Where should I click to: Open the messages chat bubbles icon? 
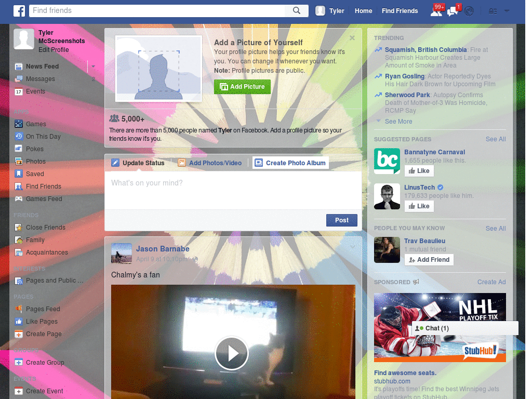point(453,11)
